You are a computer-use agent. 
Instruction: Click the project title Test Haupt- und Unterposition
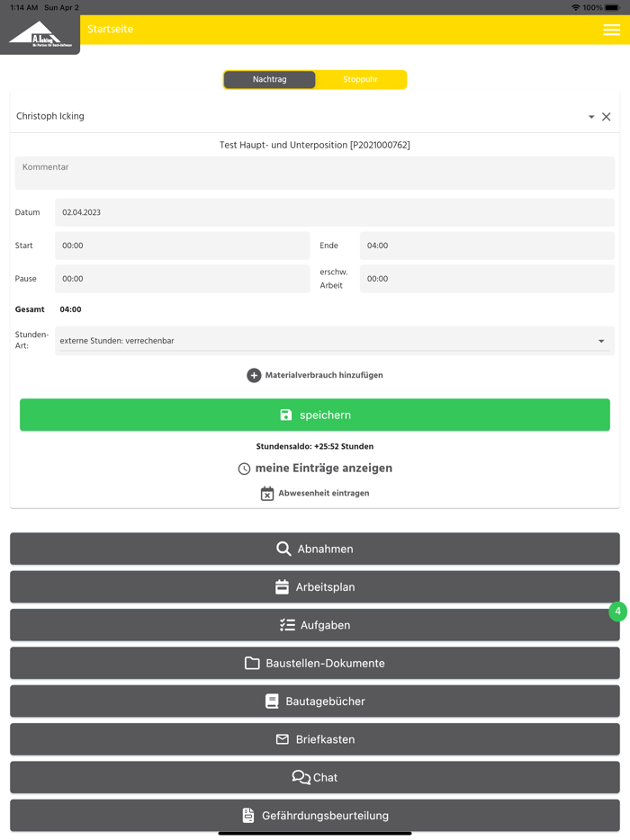315,145
